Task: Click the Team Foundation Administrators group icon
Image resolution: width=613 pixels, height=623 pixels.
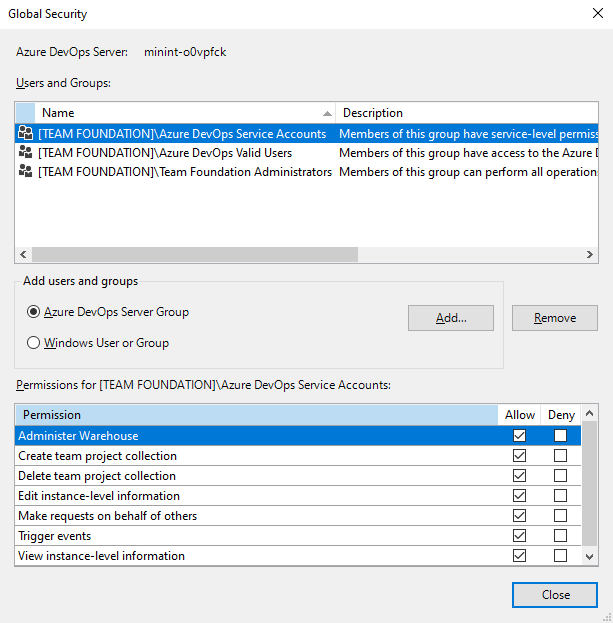Action: coord(26,171)
